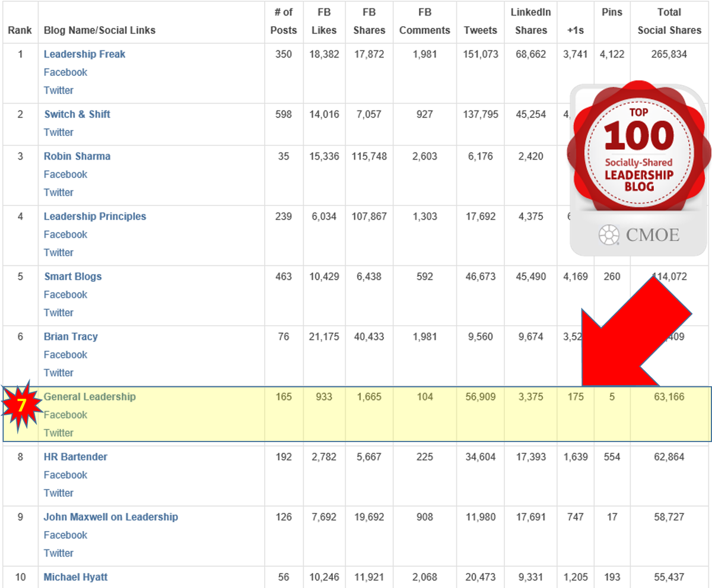Open the Robin Sharma blog link

[77, 156]
